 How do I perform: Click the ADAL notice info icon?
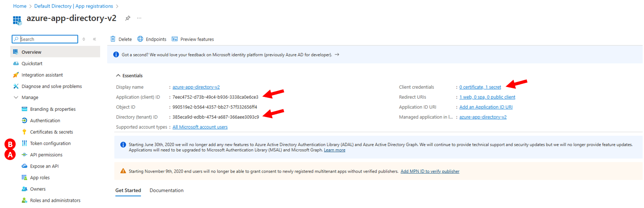(123, 145)
